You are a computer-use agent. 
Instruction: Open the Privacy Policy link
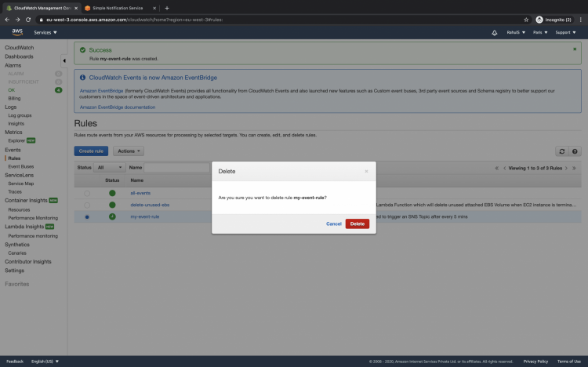click(x=535, y=362)
